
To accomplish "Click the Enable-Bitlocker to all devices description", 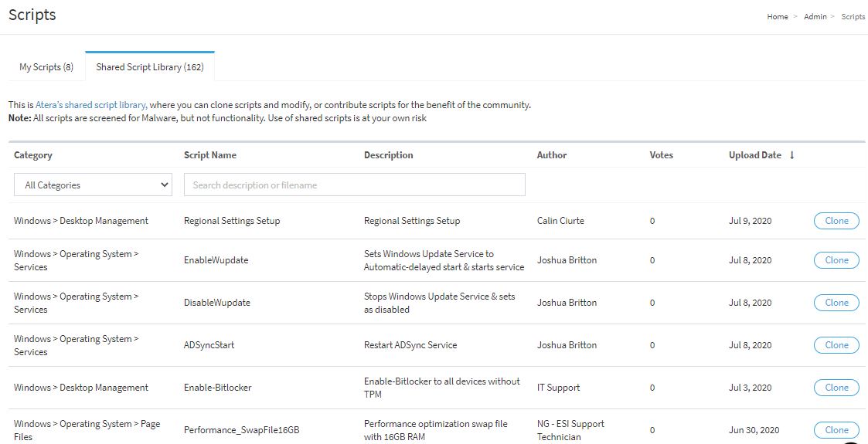I will 442,388.
